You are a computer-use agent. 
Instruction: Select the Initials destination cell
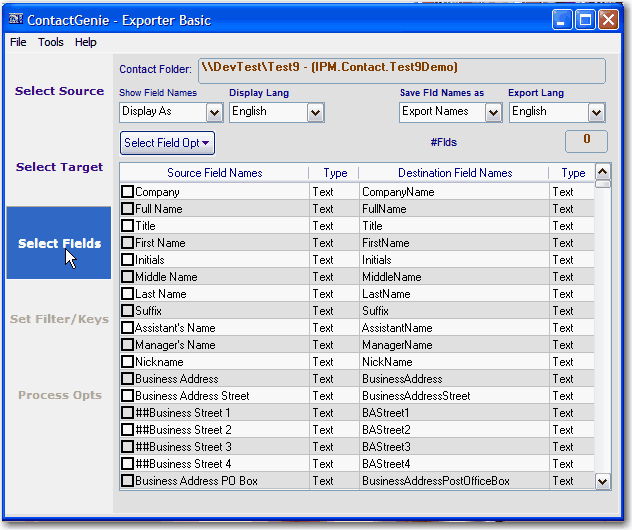(454, 260)
